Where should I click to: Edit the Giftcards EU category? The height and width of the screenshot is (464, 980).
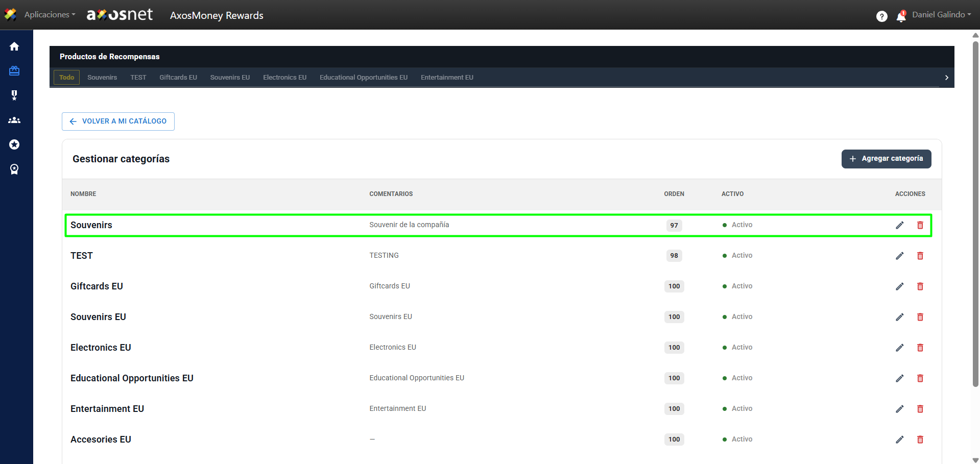(x=899, y=286)
